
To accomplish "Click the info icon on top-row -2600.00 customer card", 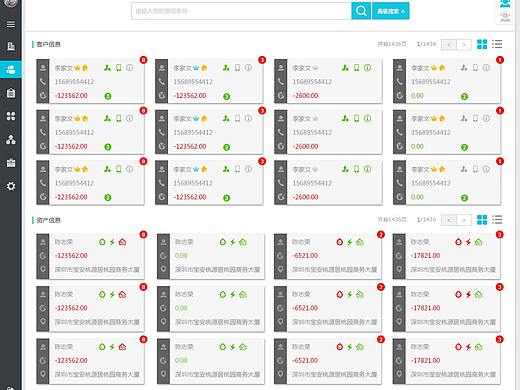I will click(x=367, y=68).
